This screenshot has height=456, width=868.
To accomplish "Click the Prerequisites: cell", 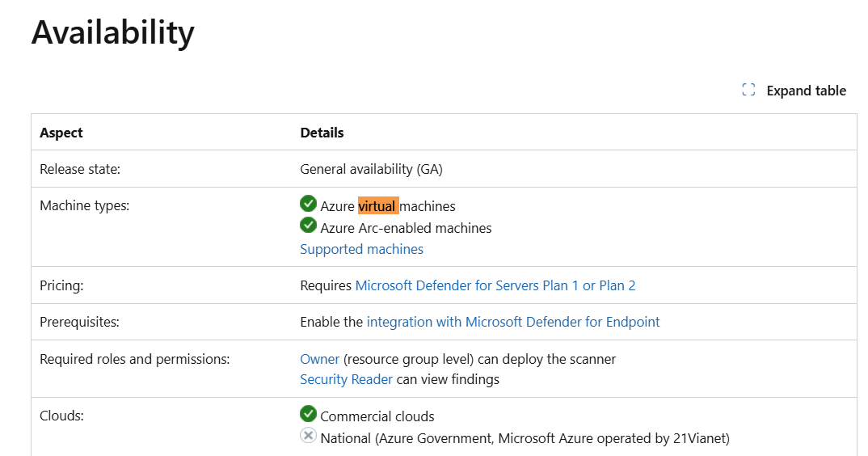I will coord(79,322).
